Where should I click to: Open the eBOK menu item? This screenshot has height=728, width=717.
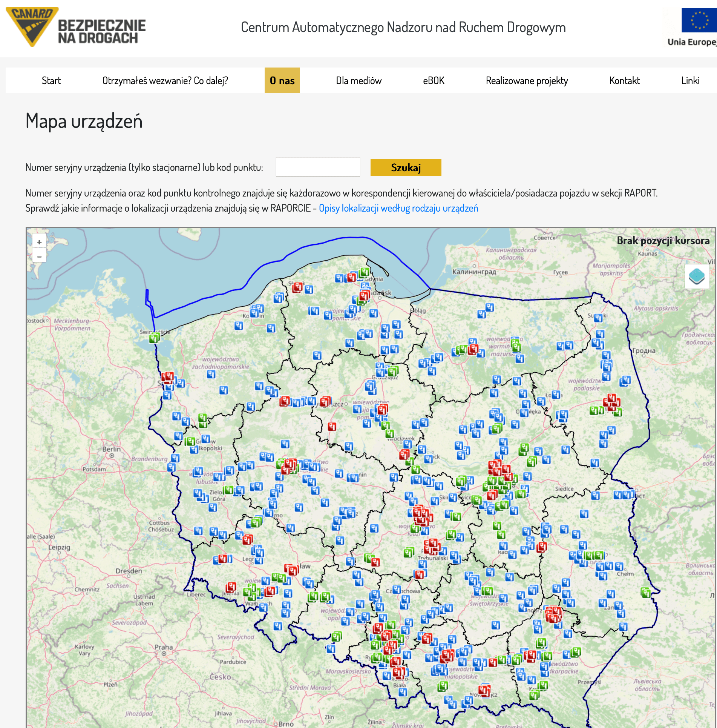[434, 80]
